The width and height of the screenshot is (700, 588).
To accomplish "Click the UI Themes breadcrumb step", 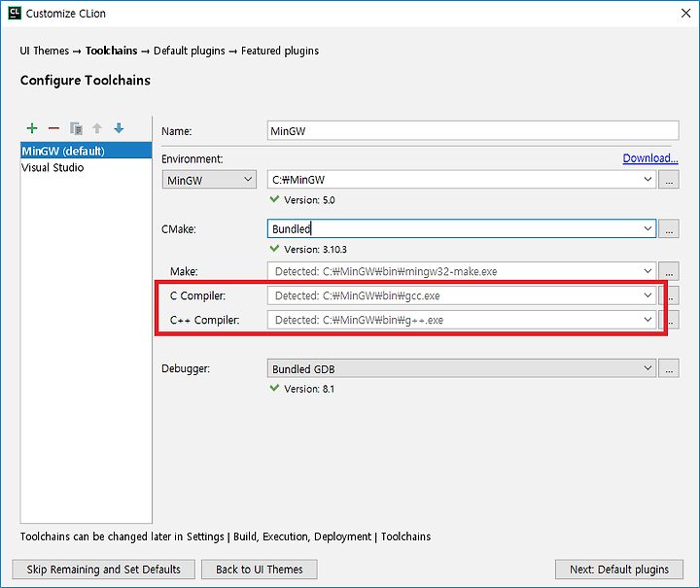I will tap(44, 51).
